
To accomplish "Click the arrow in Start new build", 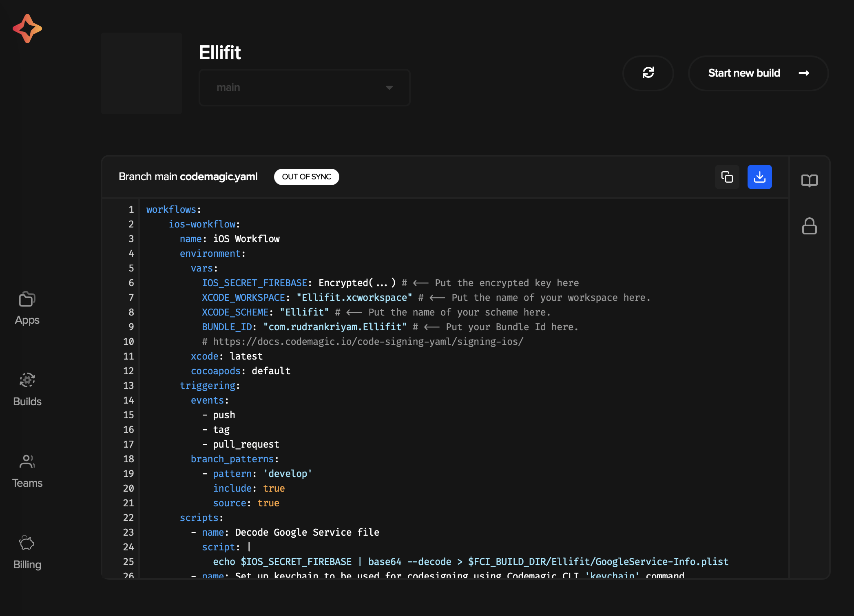I will point(804,73).
